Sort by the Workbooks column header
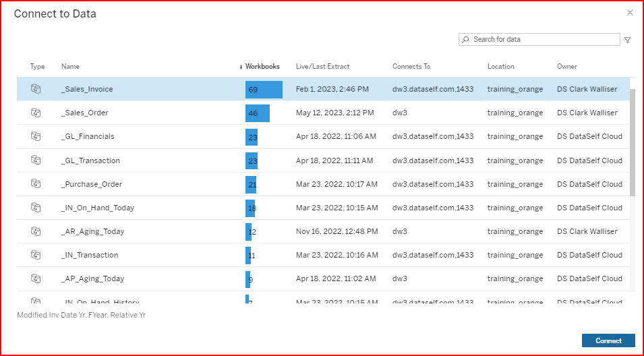 pos(262,67)
